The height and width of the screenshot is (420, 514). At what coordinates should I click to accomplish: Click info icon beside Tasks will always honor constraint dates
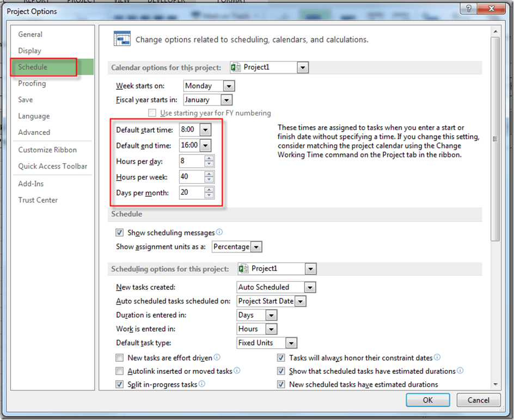pos(437,357)
